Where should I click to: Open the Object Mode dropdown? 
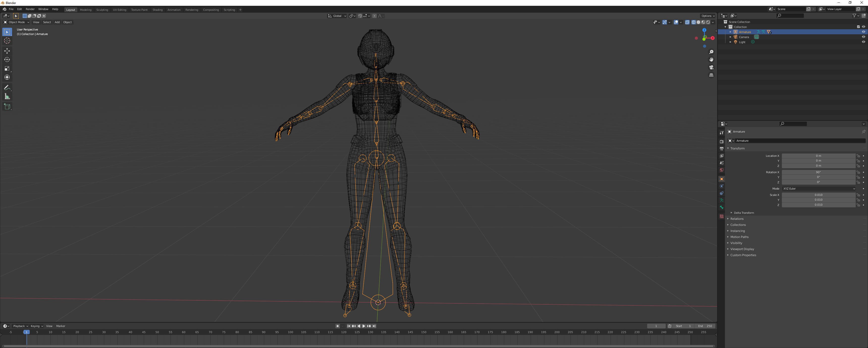(16, 22)
